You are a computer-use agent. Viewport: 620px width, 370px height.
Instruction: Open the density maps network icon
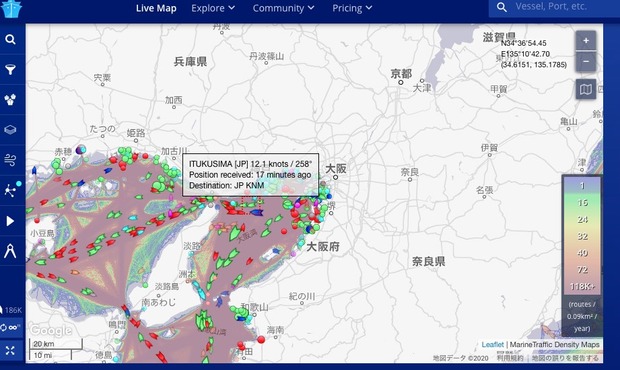pyautogui.click(x=10, y=190)
